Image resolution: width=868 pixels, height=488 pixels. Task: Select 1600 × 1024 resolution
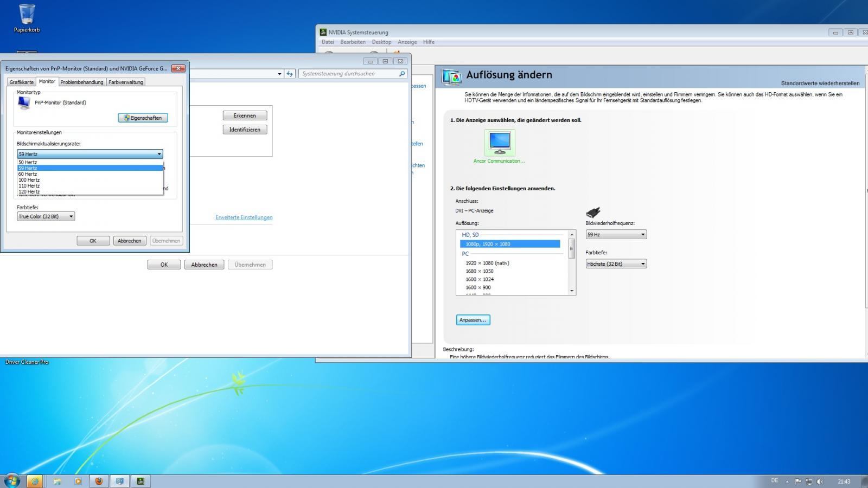480,279
